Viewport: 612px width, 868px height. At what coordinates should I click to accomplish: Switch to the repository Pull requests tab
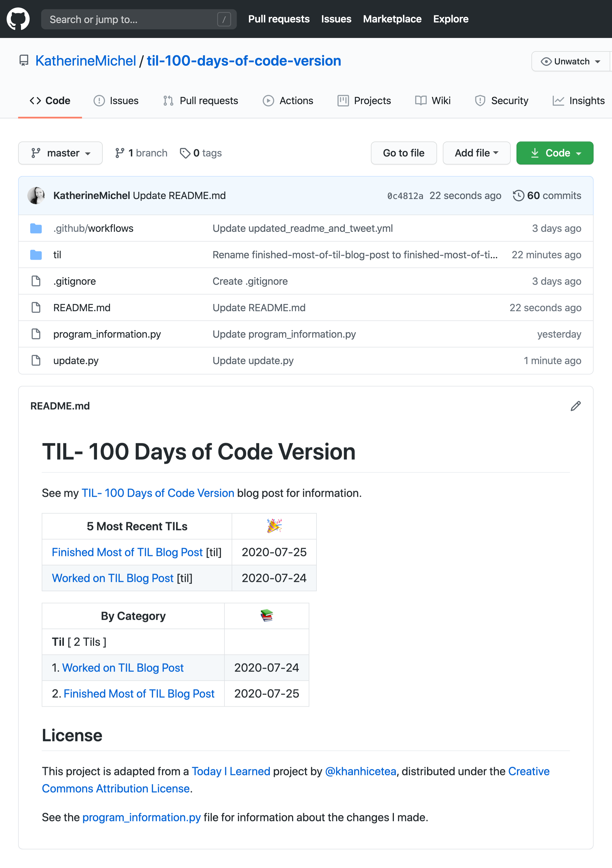(201, 101)
